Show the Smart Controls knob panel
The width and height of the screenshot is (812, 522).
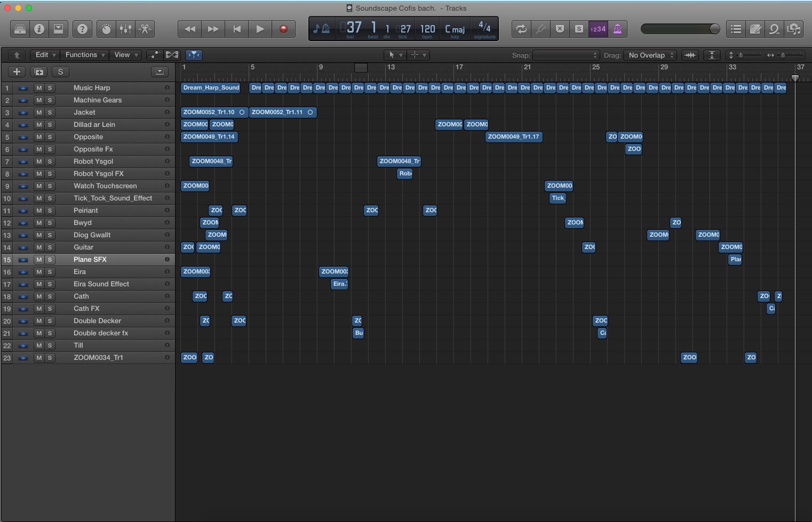tap(106, 29)
